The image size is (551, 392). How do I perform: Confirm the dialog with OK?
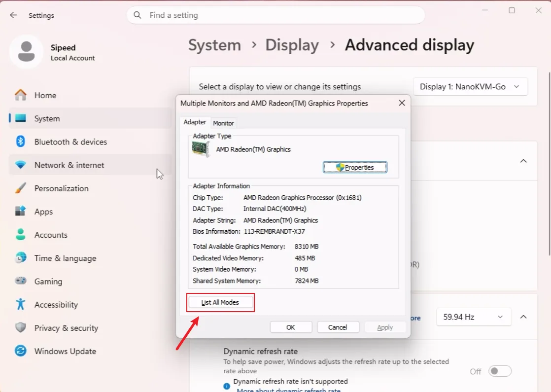pos(291,327)
